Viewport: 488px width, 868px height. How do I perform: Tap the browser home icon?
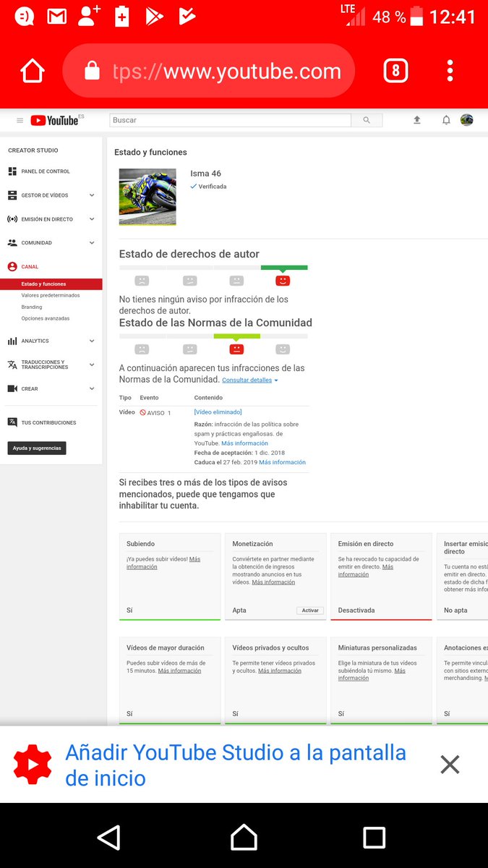[x=33, y=72]
